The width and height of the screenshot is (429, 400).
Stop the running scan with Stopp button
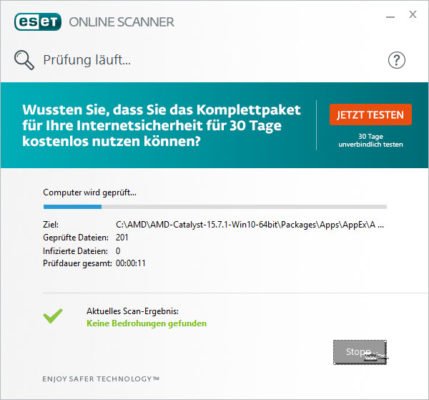coord(360,352)
